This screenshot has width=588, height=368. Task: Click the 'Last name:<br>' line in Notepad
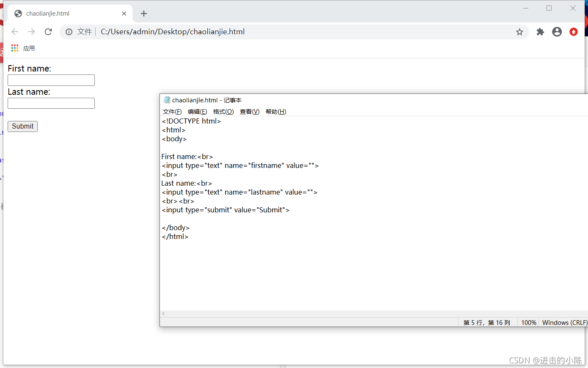(187, 183)
